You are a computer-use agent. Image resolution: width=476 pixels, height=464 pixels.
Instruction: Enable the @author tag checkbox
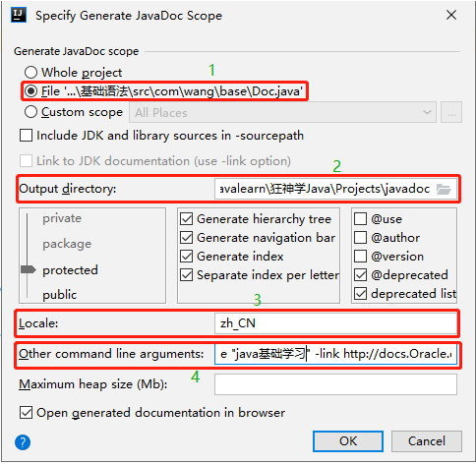click(360, 237)
